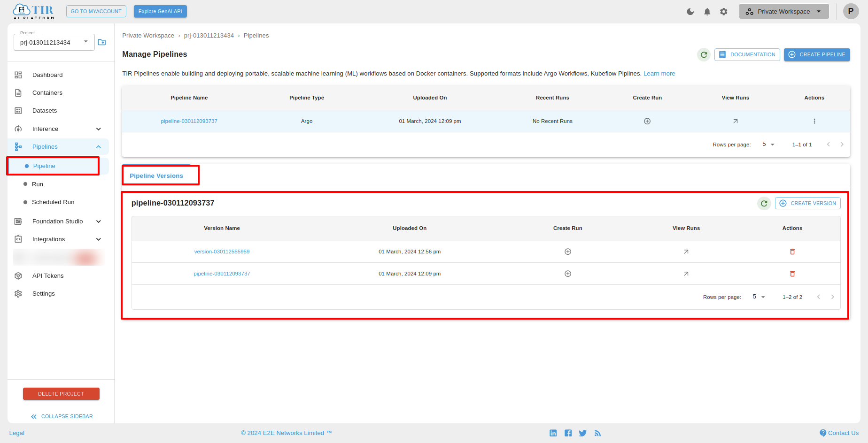Go to the next page of the pipelines table
This screenshot has width=868, height=443.
(842, 145)
